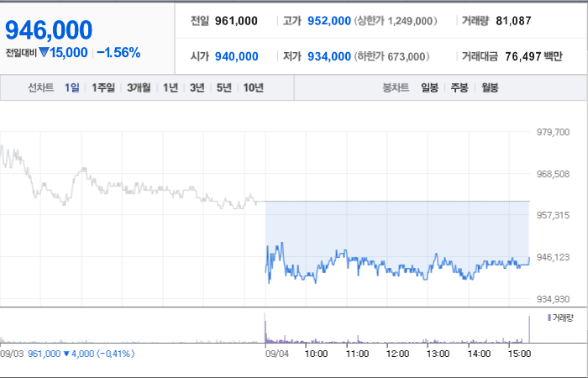
Task: Click the 934,930 y-axis label
Action: [553, 299]
